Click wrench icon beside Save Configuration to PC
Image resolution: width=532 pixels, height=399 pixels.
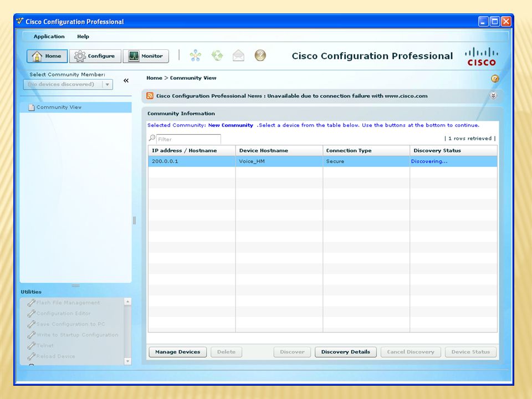coord(31,324)
